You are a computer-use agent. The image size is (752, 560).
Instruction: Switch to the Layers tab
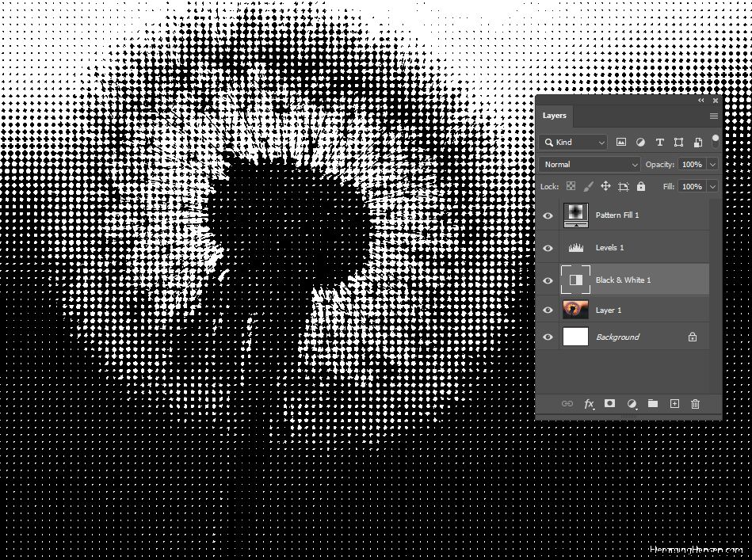click(555, 116)
